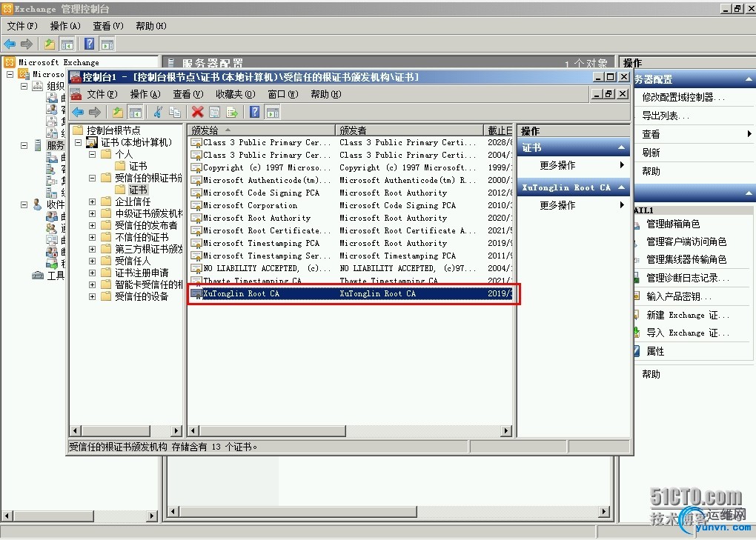Click 刷新 action in Exchange pane
This screenshot has width=756, height=540.
tap(651, 153)
